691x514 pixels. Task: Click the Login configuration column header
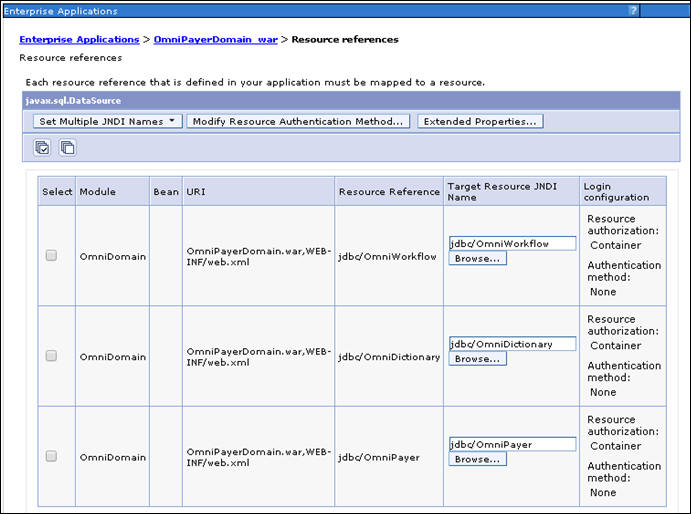coord(623,192)
